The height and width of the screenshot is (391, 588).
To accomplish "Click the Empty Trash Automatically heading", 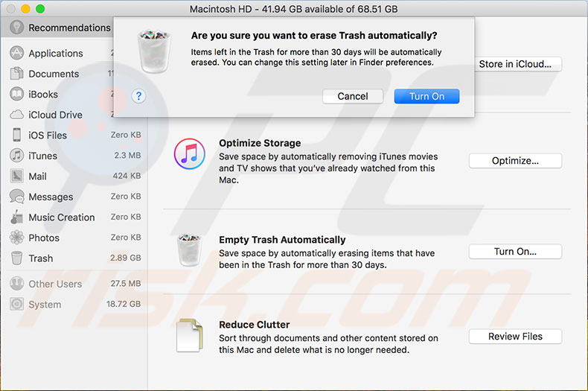I will pyautogui.click(x=282, y=240).
